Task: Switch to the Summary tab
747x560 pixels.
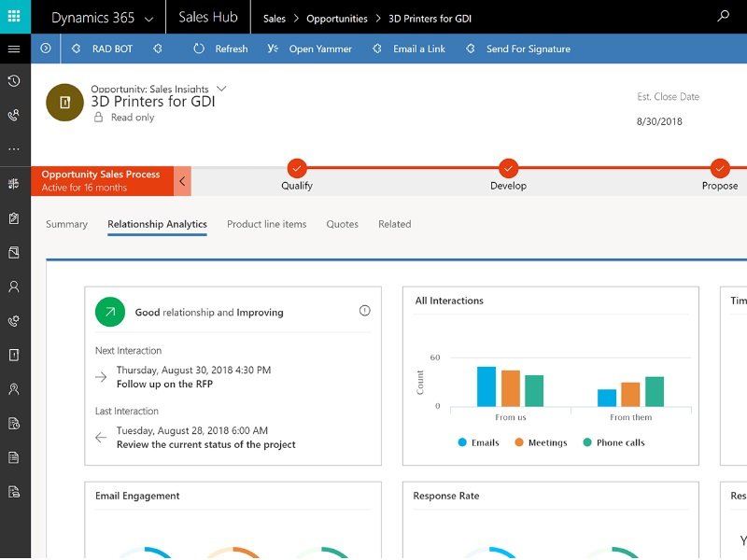Action: 66,224
